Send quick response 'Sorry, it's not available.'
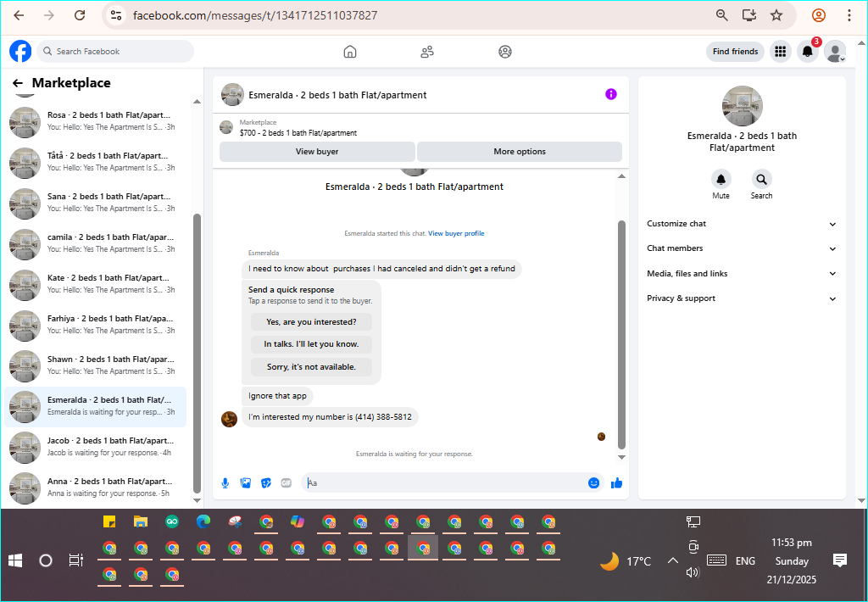The image size is (868, 602). tap(311, 366)
